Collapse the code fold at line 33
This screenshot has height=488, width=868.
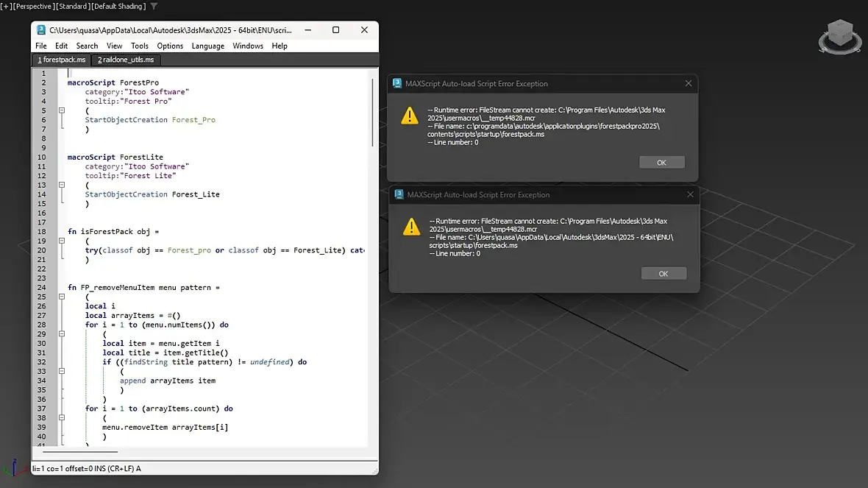[x=62, y=371]
